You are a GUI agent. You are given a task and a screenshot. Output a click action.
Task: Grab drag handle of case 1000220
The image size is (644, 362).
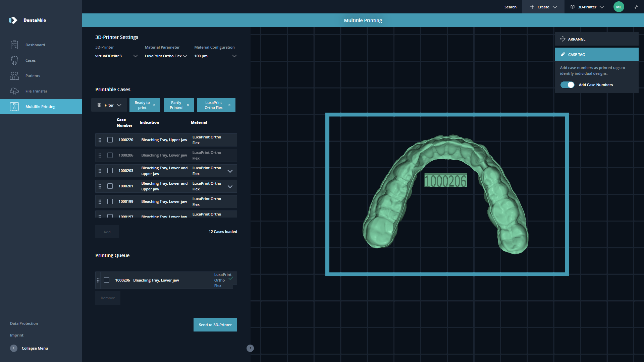pos(100,140)
